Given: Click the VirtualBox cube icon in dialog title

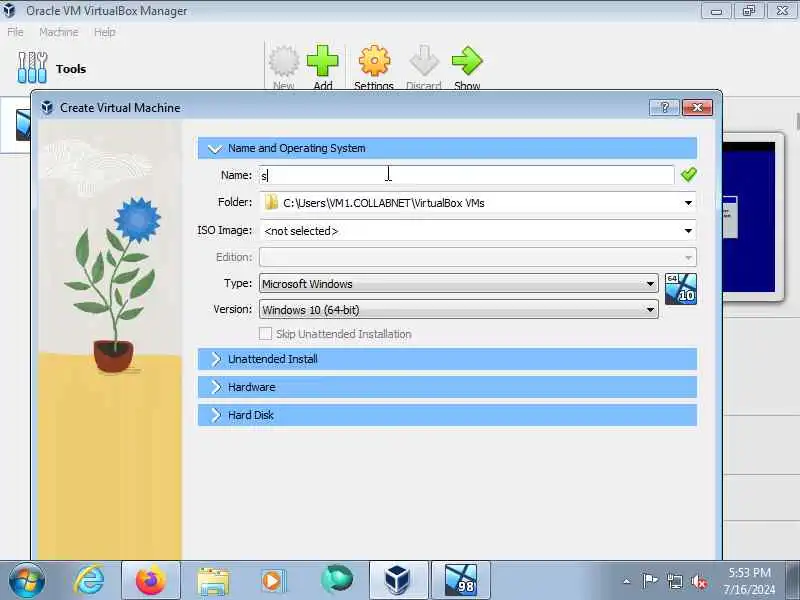Looking at the screenshot, I should (47, 108).
